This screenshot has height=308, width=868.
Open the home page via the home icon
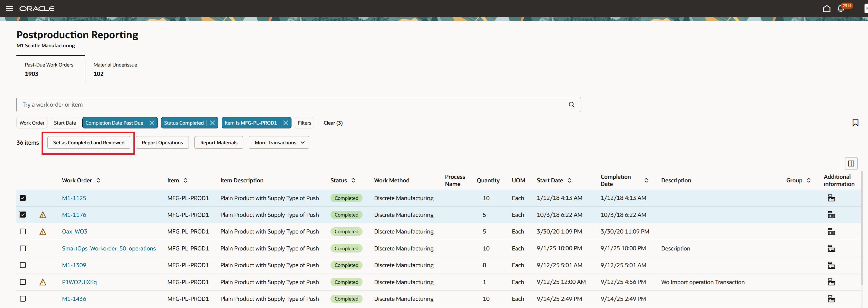(826, 8)
